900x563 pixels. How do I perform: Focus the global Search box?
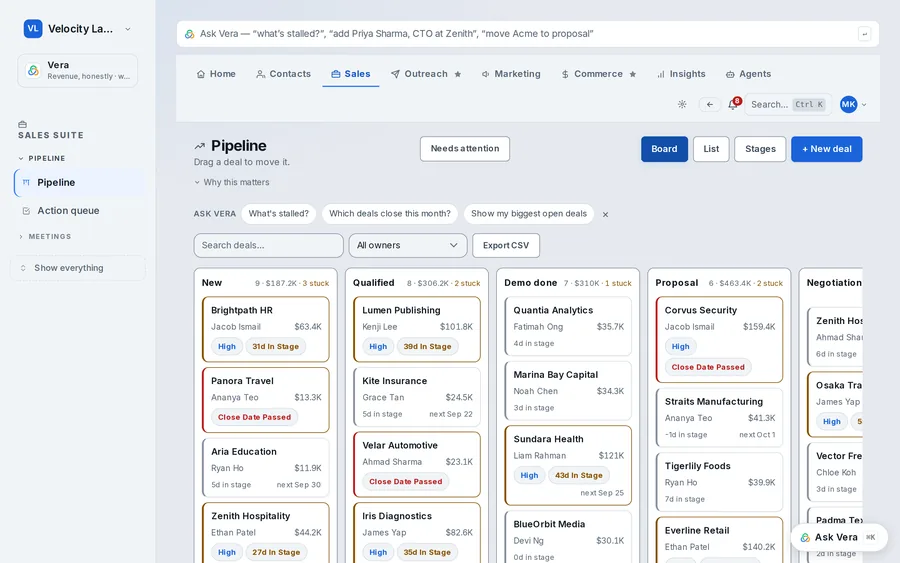[x=788, y=104]
